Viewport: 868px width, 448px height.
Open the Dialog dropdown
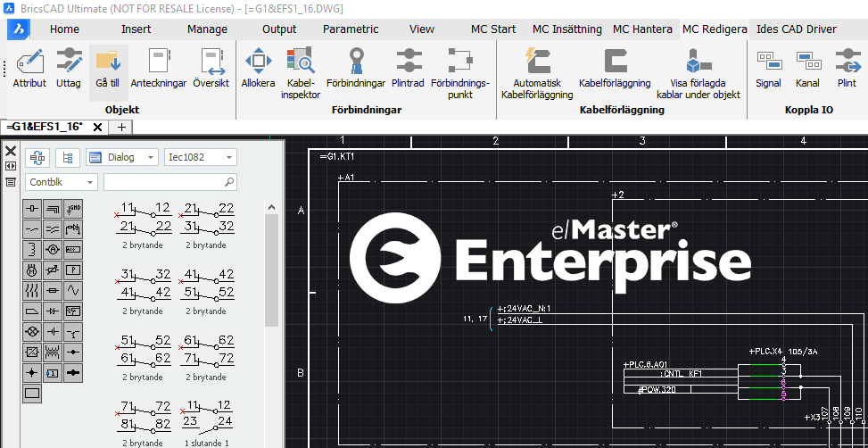click(x=122, y=157)
